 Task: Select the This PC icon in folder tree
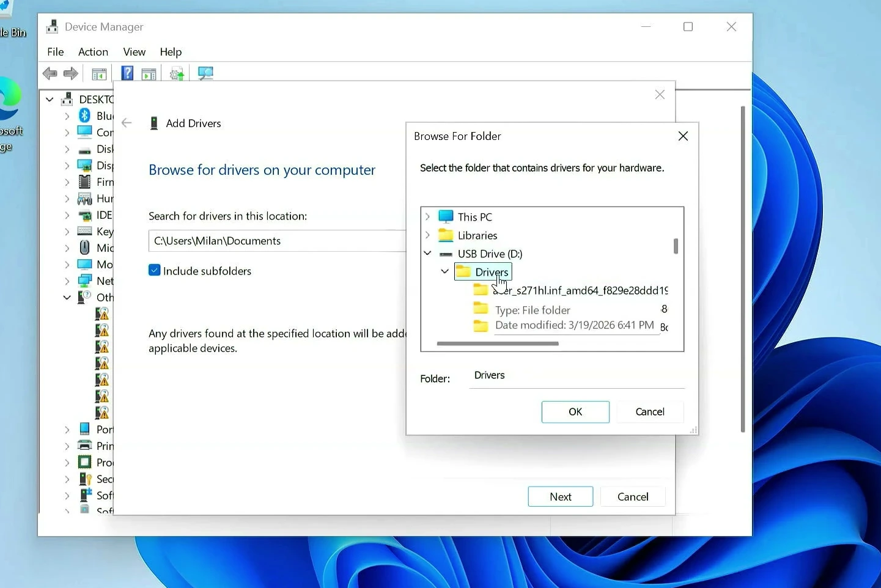coord(446,216)
